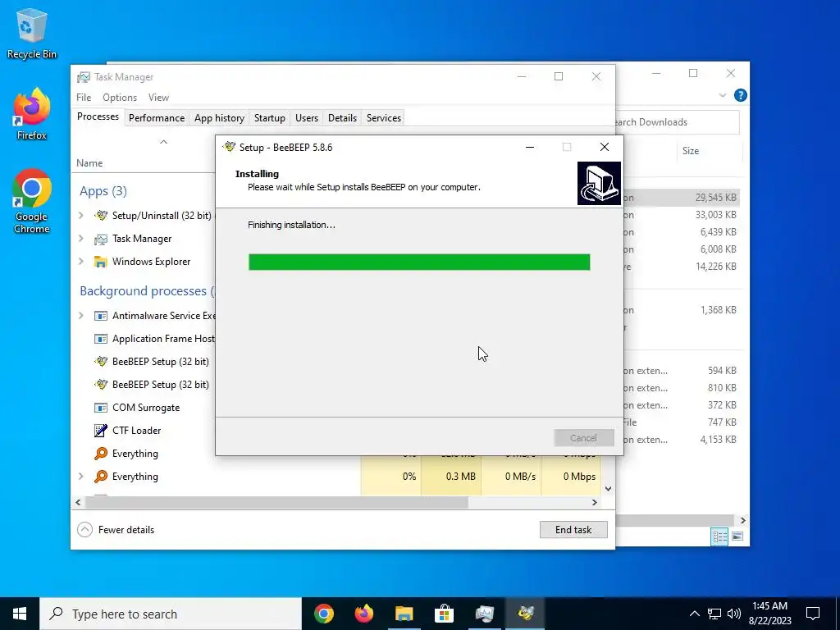Expand the Task Manager process row
840x630 pixels.
click(81, 239)
